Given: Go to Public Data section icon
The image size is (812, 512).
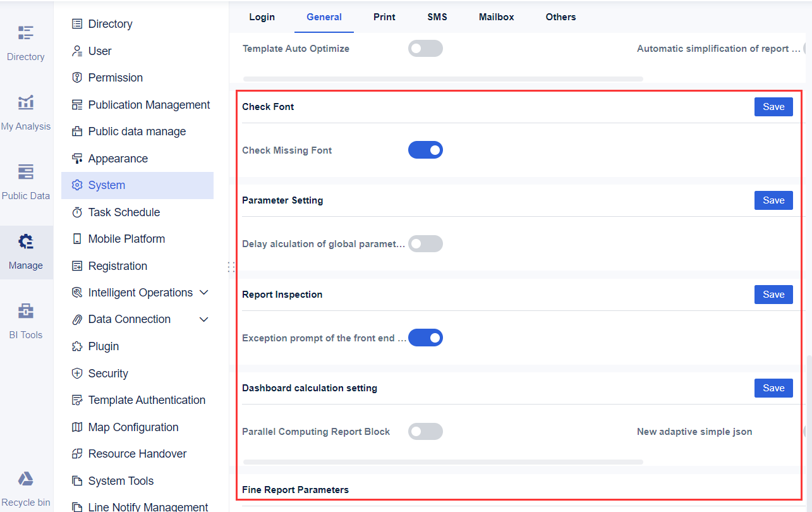Looking at the screenshot, I should 25,172.
